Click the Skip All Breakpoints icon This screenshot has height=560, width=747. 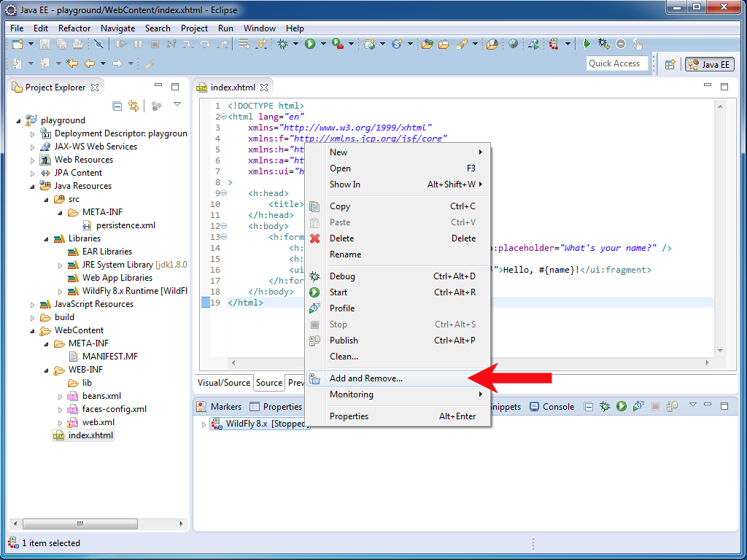click(98, 44)
